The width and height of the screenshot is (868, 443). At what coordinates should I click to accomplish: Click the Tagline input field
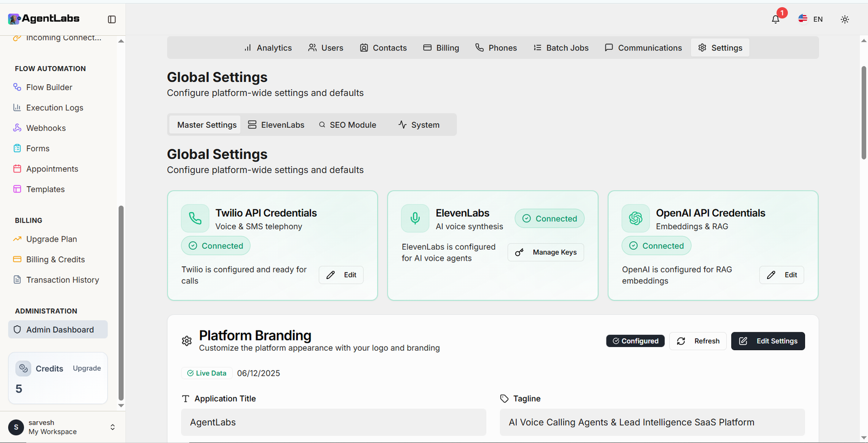pyautogui.click(x=653, y=422)
